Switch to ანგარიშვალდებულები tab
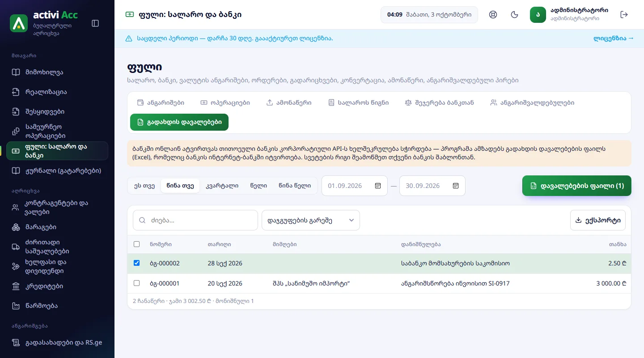 click(x=532, y=102)
